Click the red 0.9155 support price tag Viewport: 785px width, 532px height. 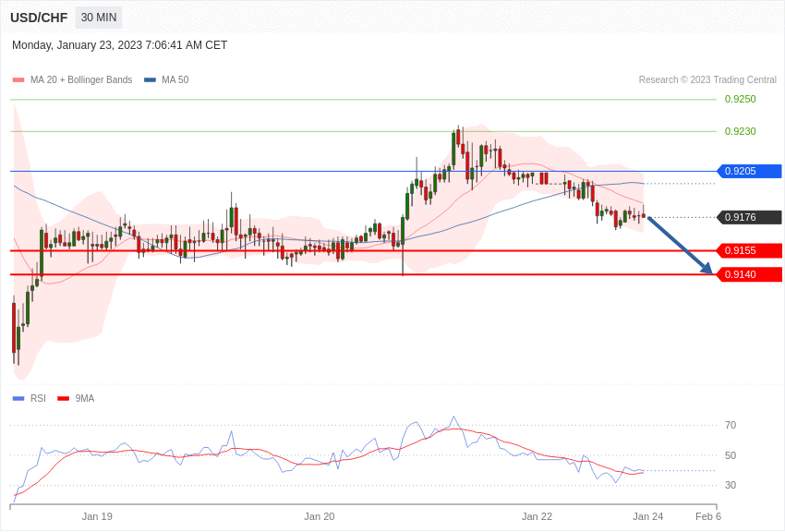click(750, 250)
